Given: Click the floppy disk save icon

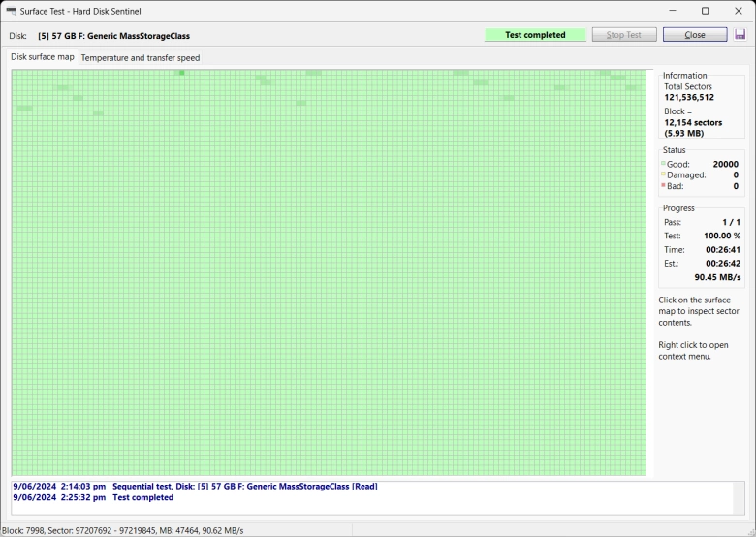Looking at the screenshot, I should (740, 35).
